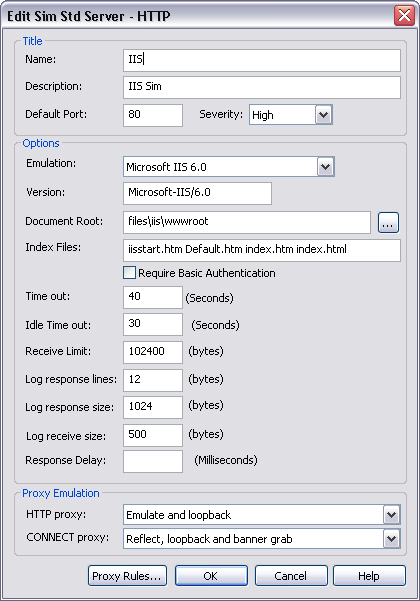Click the Cancel button

[x=291, y=575]
